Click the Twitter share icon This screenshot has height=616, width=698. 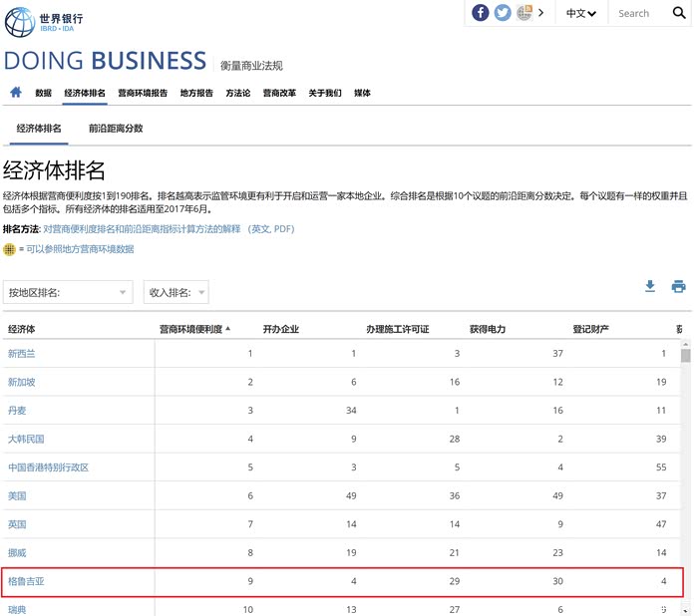click(x=503, y=13)
